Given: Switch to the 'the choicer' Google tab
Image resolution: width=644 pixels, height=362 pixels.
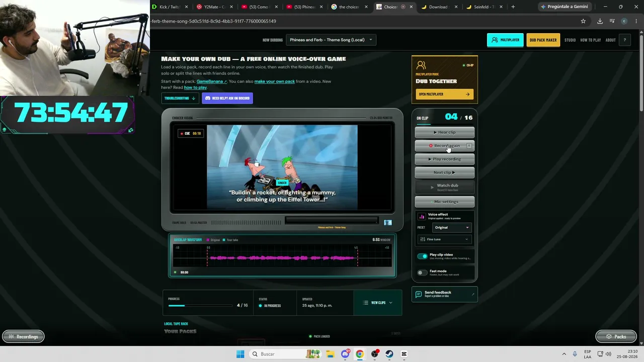Looking at the screenshot, I should [x=349, y=7].
